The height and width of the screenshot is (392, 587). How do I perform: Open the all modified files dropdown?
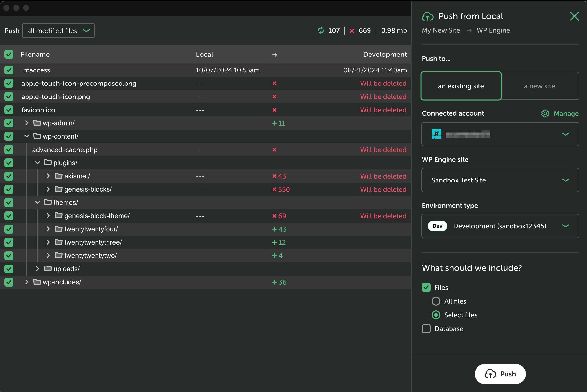tap(58, 31)
